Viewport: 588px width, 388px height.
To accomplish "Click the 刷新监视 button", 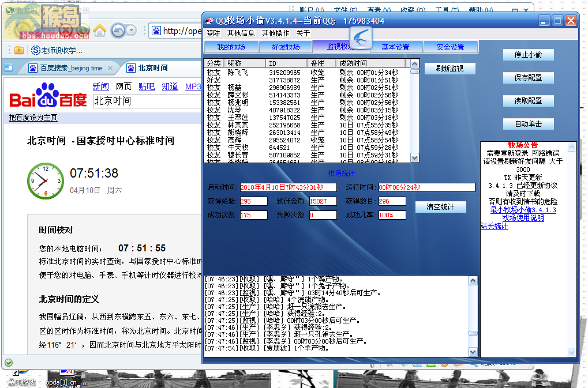I will click(x=450, y=68).
